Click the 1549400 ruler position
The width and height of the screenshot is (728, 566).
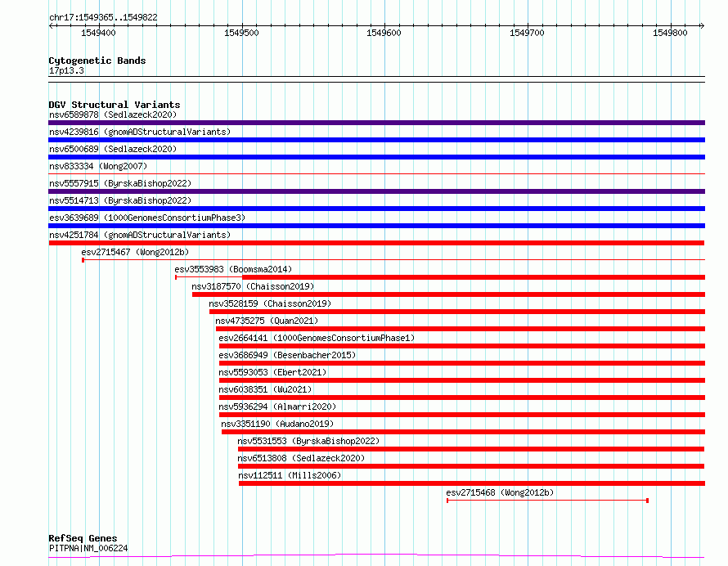pos(98,33)
